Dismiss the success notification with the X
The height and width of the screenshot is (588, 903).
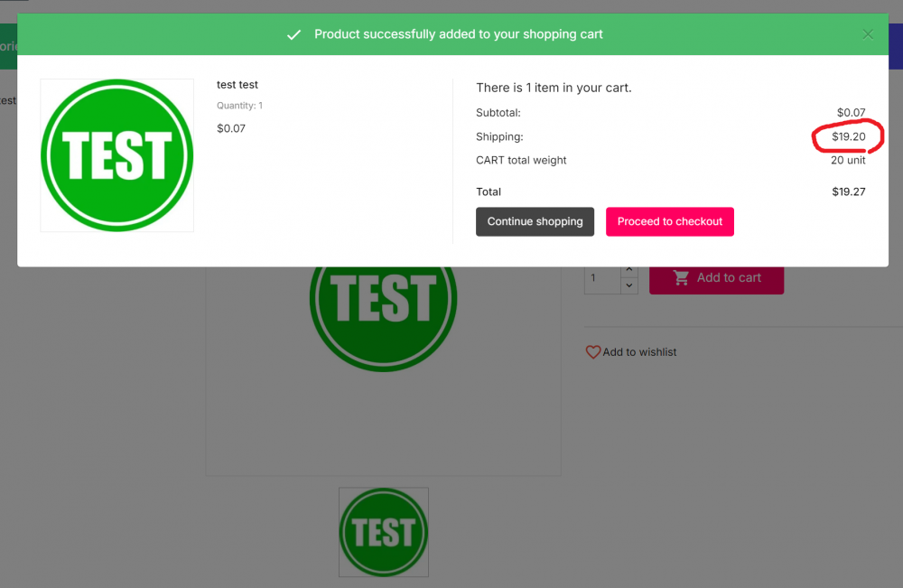867,34
